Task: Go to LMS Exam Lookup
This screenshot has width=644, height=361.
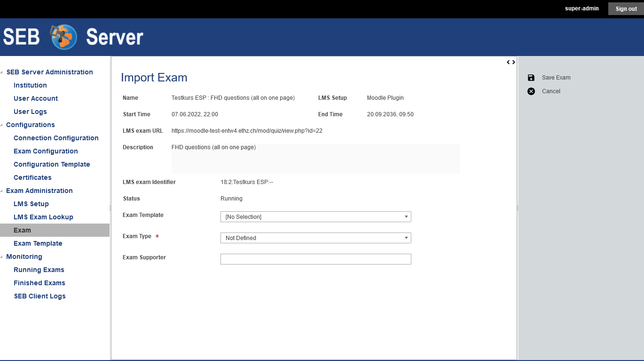Action: 43,217
